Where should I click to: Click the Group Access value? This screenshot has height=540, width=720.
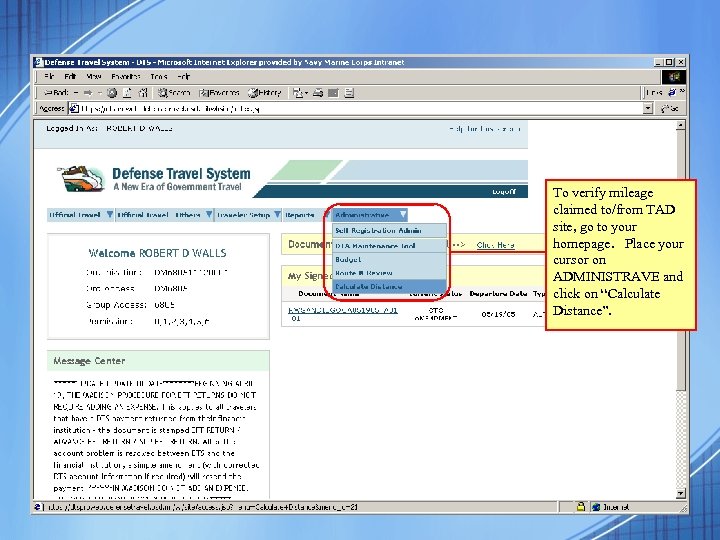point(164,305)
